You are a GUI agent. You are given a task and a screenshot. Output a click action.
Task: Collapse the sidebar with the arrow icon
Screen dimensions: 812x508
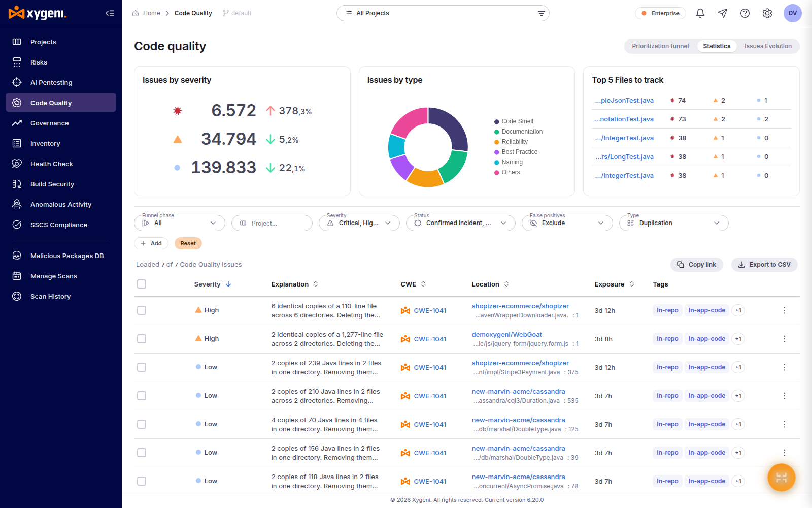[110, 13]
